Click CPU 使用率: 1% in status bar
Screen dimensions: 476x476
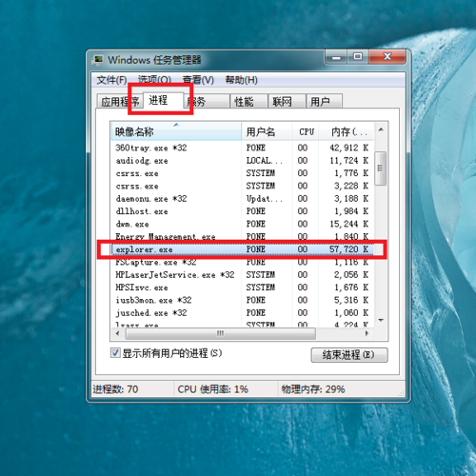[212, 389]
